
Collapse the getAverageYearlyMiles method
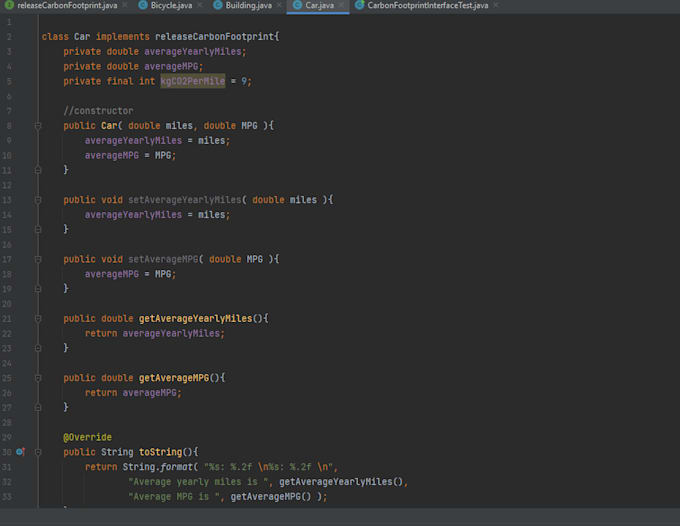point(38,319)
